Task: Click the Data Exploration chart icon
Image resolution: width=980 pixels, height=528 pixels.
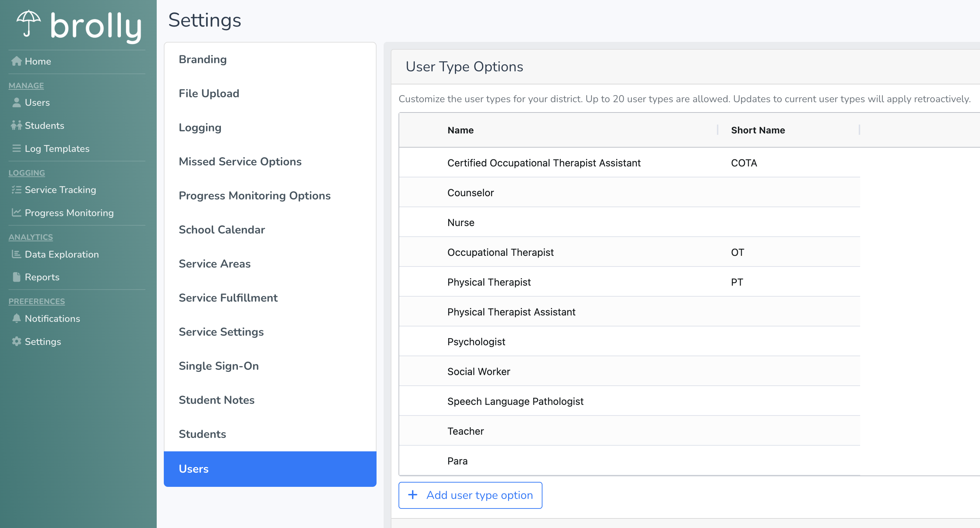Action: (16, 254)
